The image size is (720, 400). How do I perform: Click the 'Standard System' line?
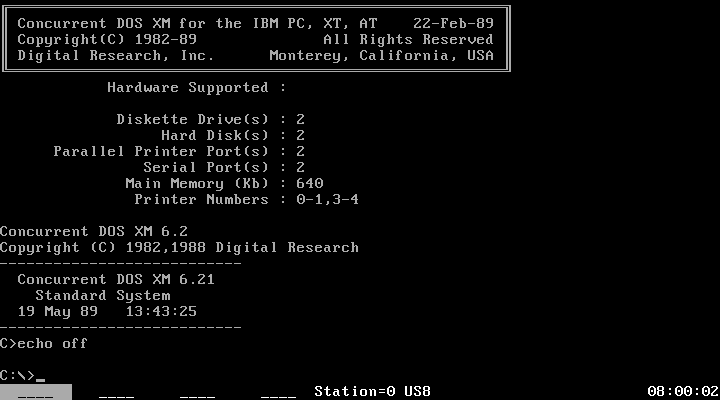(x=103, y=296)
